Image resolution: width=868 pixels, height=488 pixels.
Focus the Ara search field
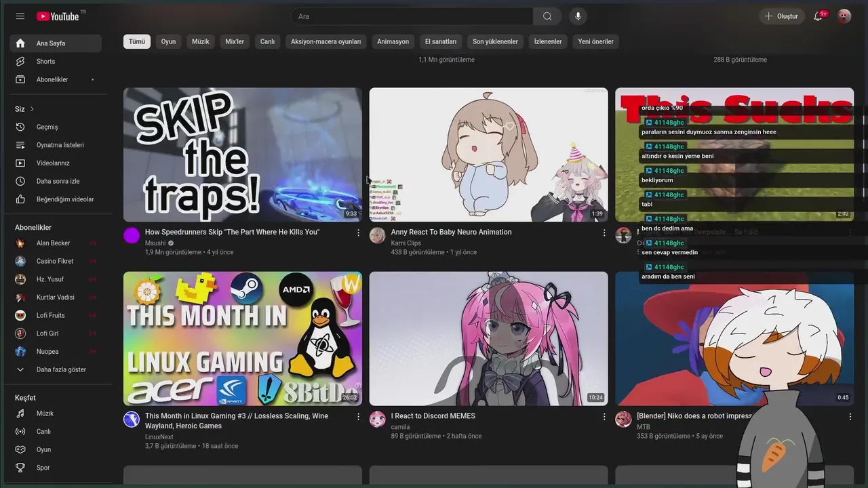pos(412,16)
